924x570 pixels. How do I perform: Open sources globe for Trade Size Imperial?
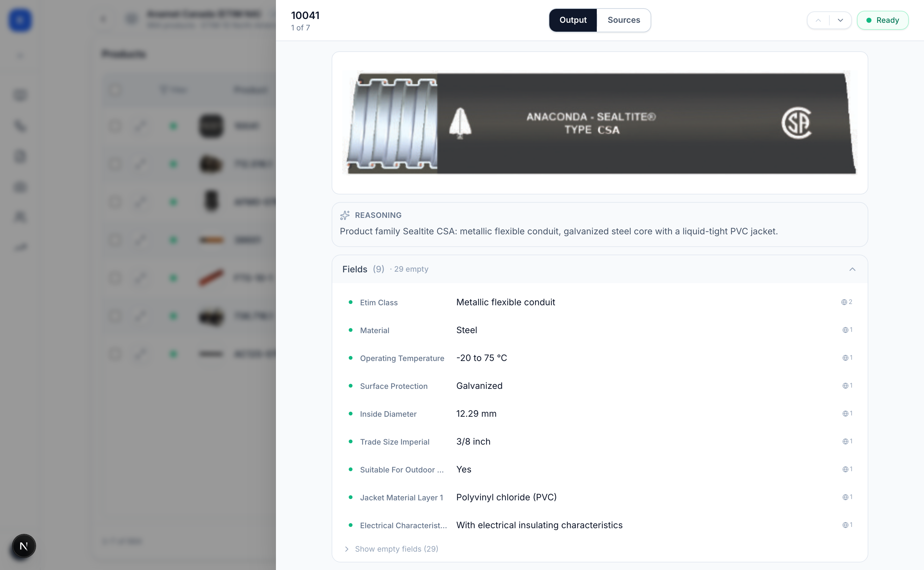[x=847, y=441]
